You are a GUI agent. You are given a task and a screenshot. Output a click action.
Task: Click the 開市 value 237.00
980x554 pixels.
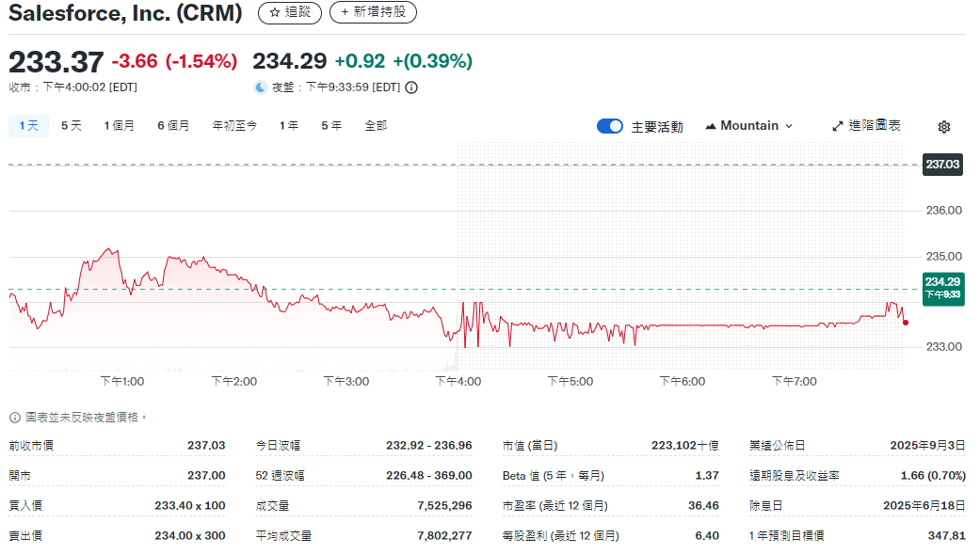coord(206,475)
